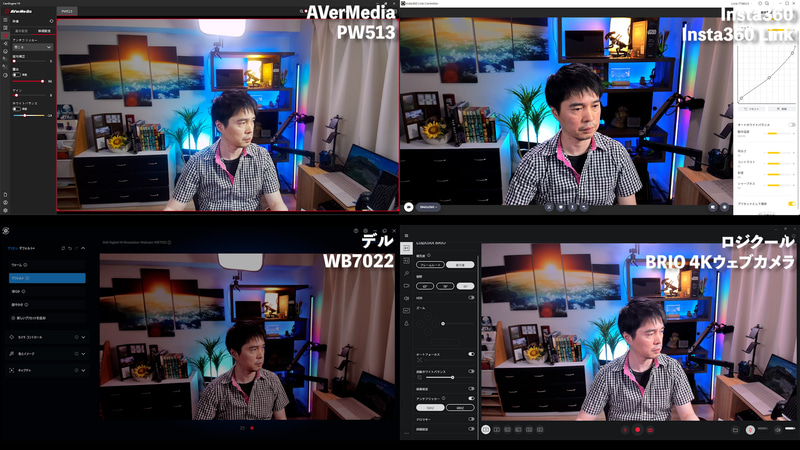The height and width of the screenshot is (450, 800).
Task: Click the last center control icon in Insta360 bottom bar
Action: coord(584,207)
